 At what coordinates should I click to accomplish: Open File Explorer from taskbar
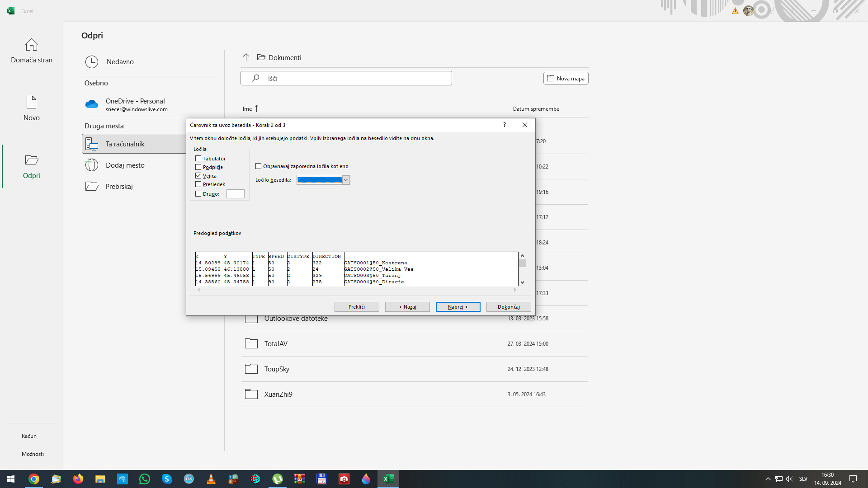[100, 479]
